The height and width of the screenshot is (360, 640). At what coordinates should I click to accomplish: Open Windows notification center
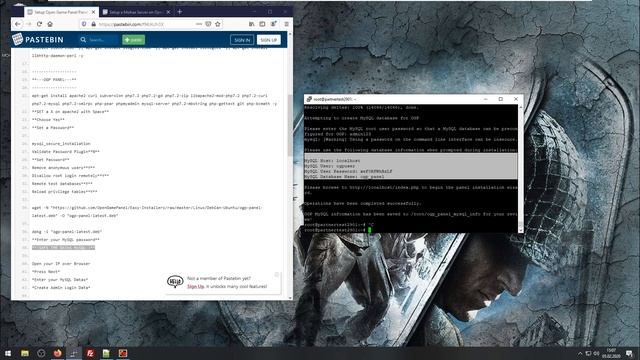point(629,353)
